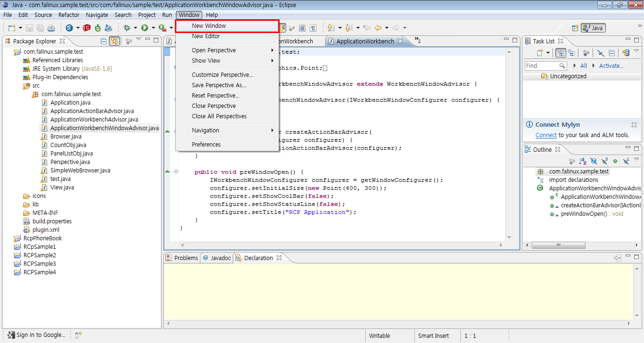Switch to the Problems tab

click(182, 258)
